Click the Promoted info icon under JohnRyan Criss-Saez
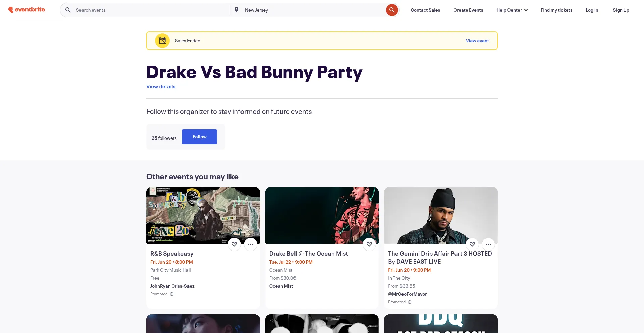This screenshot has height=333, width=644. [172, 294]
